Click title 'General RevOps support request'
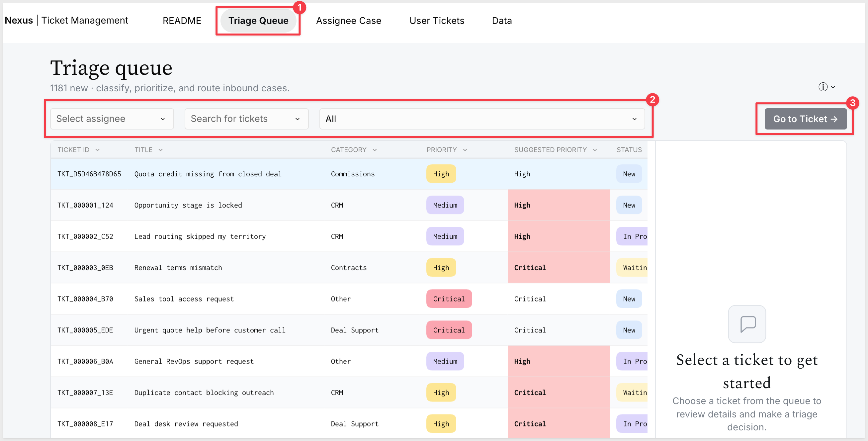The width and height of the screenshot is (868, 441). click(194, 361)
